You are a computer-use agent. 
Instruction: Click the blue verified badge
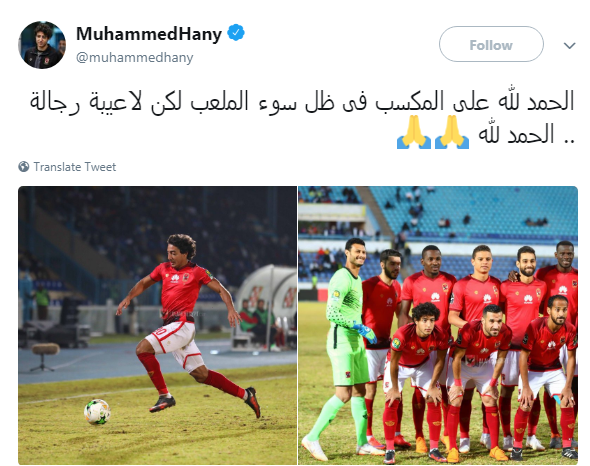tap(236, 33)
